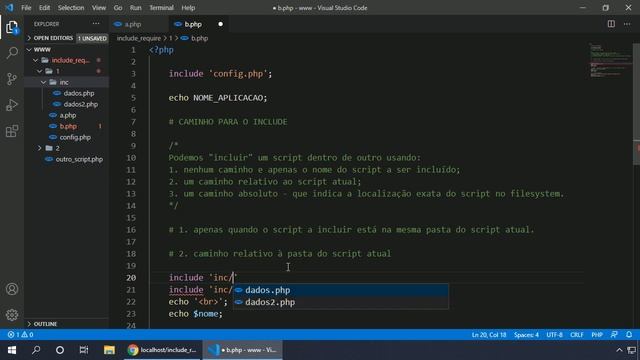Open the Accounts menu icon
The width and height of the screenshot is (640, 360).
(x=12, y=289)
